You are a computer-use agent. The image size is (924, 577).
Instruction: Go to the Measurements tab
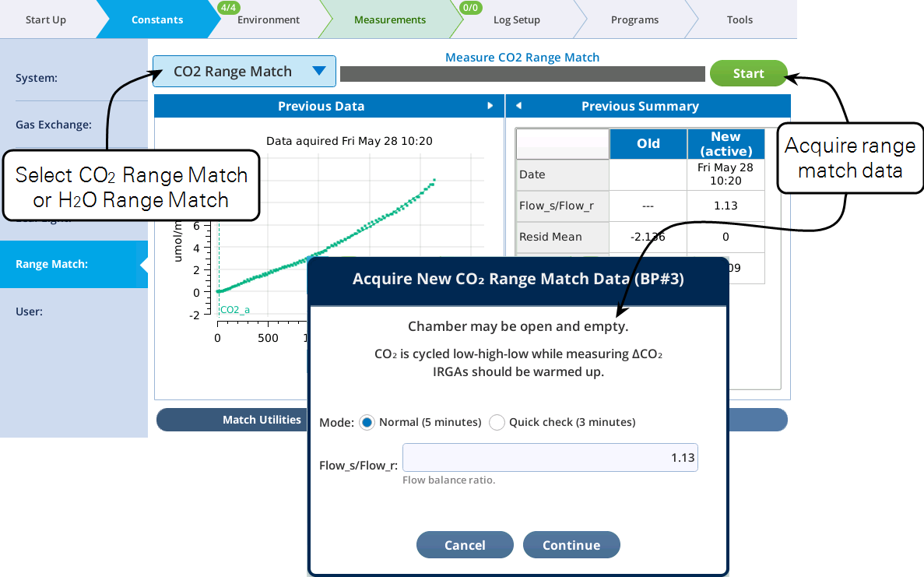tap(389, 19)
